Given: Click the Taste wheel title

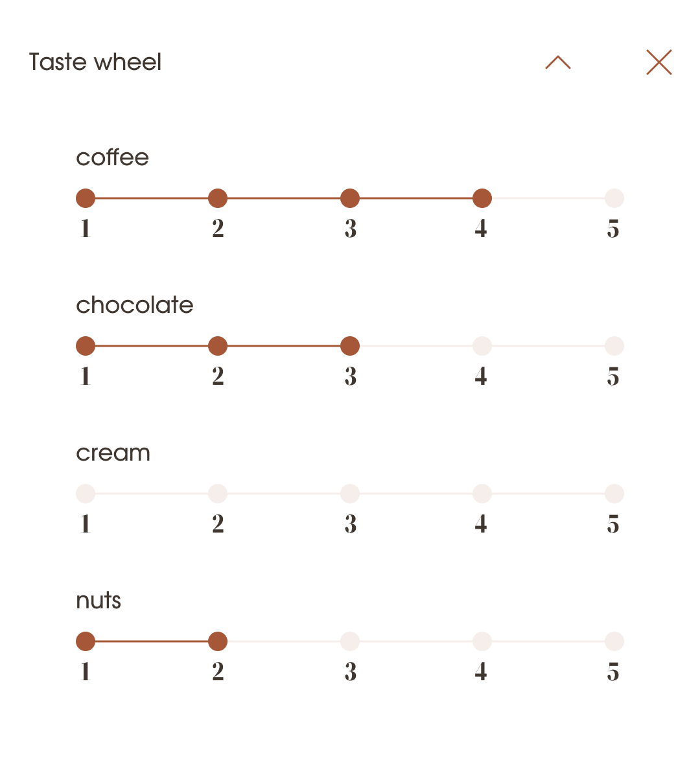Looking at the screenshot, I should point(95,62).
